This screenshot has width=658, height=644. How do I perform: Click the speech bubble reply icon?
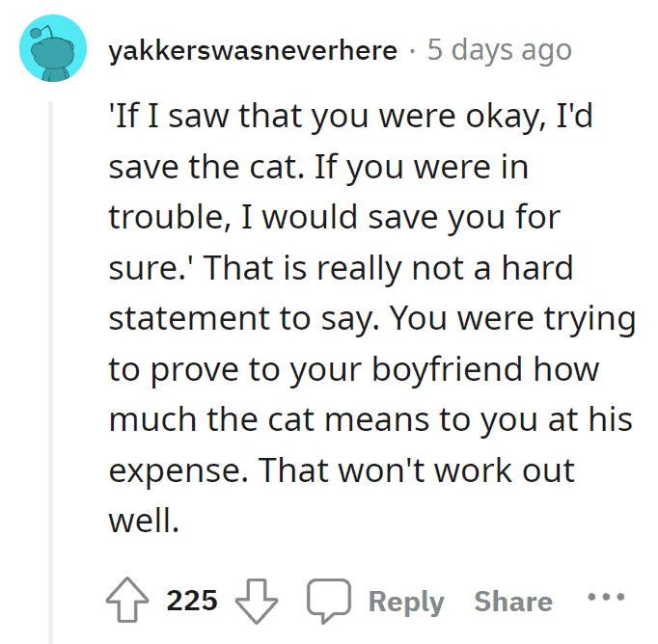click(329, 601)
